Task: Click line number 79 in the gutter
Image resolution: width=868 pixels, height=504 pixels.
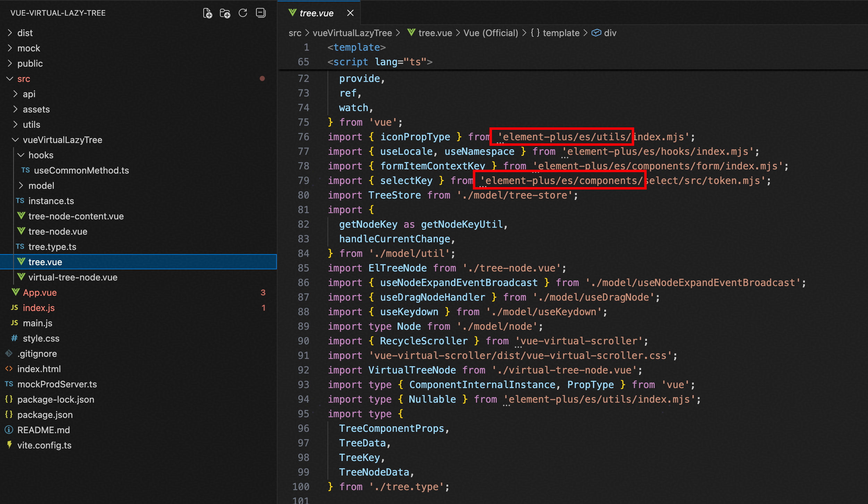Action: [x=303, y=180]
